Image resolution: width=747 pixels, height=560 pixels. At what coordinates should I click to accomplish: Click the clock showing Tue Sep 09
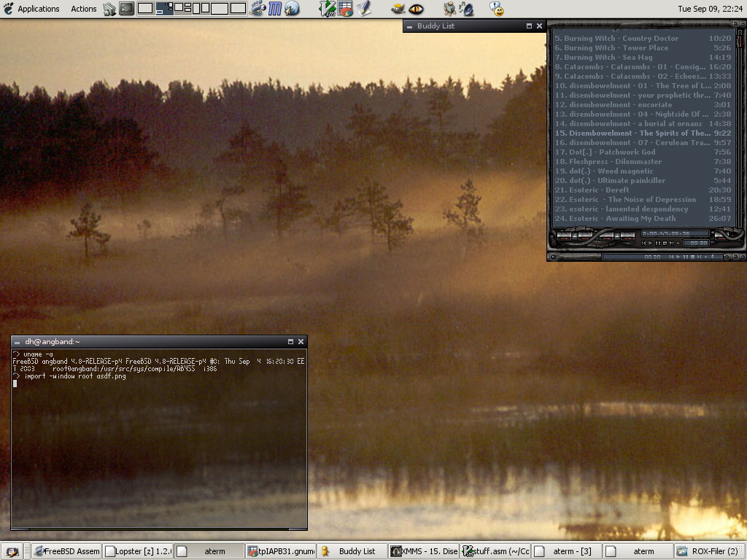click(x=709, y=9)
